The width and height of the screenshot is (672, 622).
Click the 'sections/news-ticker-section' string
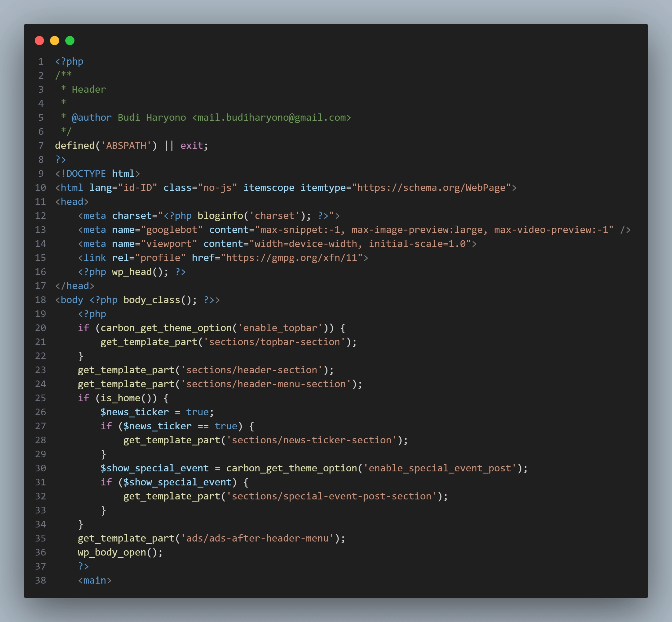click(312, 440)
